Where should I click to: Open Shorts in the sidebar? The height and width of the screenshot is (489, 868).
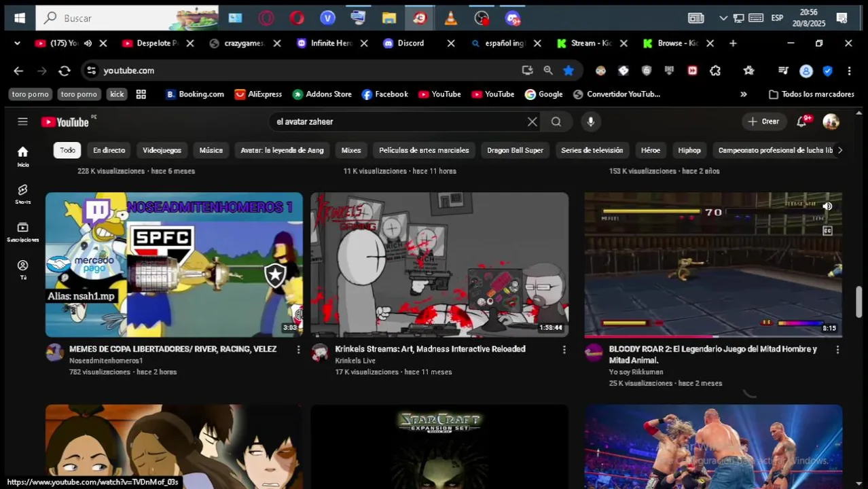pyautogui.click(x=23, y=194)
